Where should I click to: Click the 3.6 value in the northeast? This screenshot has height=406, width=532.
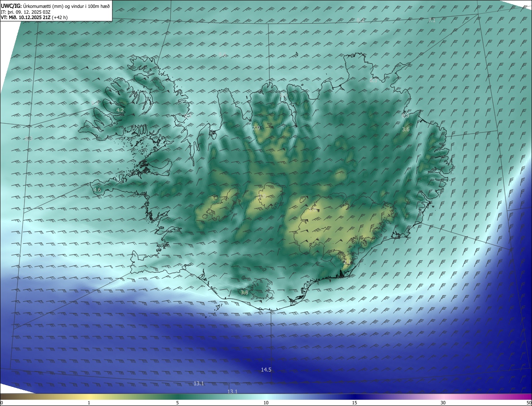click(406, 130)
